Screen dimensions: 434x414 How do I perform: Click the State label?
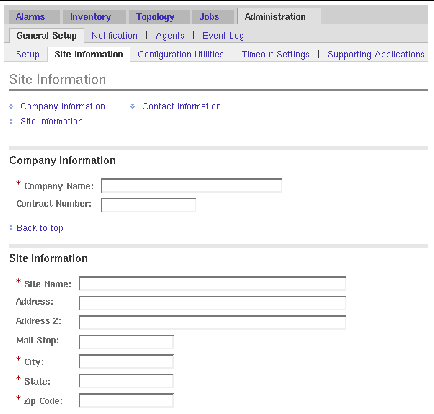37,381
